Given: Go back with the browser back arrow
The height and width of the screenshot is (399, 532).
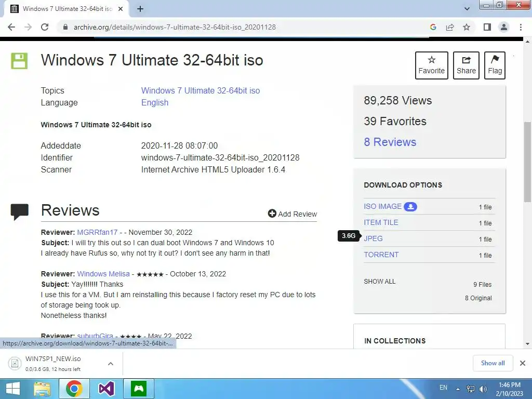Looking at the screenshot, I should 11,27.
